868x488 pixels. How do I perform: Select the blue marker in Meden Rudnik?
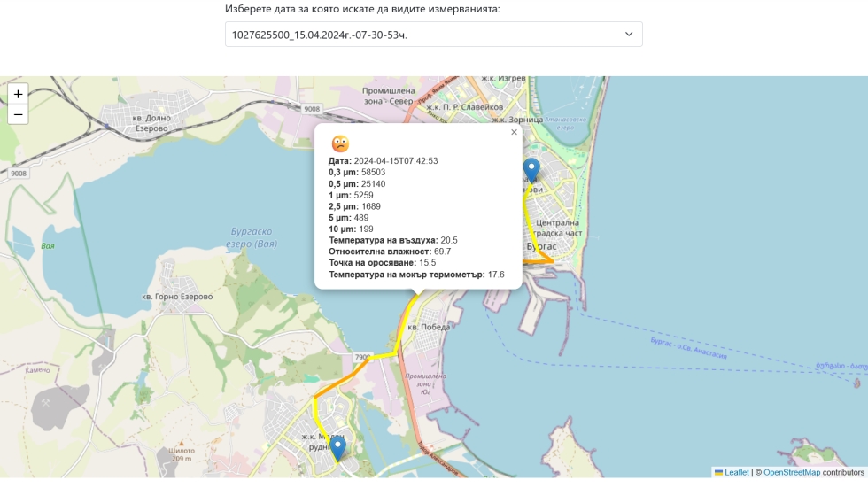tap(337, 446)
